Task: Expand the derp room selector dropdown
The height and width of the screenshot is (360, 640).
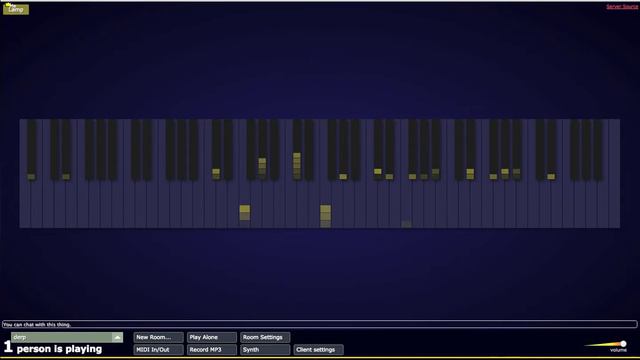Action: (x=67, y=337)
